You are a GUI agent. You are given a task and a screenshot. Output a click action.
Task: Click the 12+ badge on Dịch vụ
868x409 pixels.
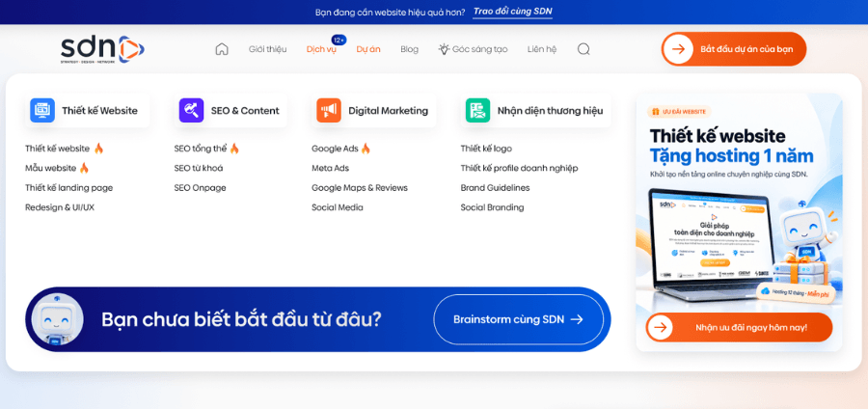(339, 40)
